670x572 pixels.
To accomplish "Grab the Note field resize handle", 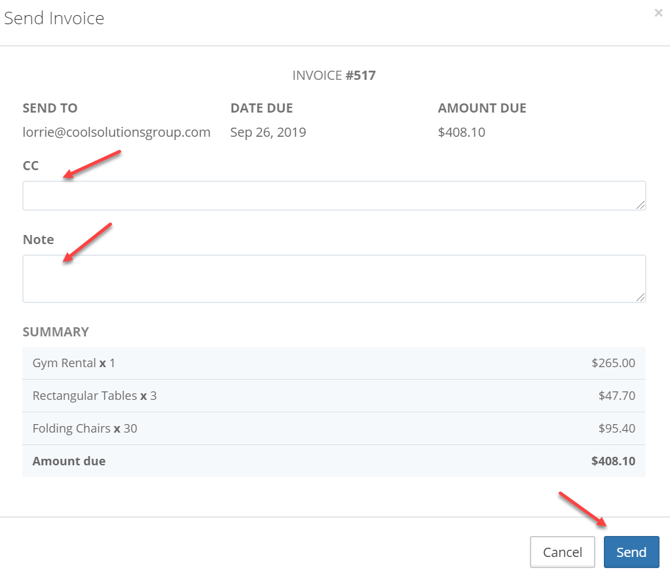I will tap(640, 296).
